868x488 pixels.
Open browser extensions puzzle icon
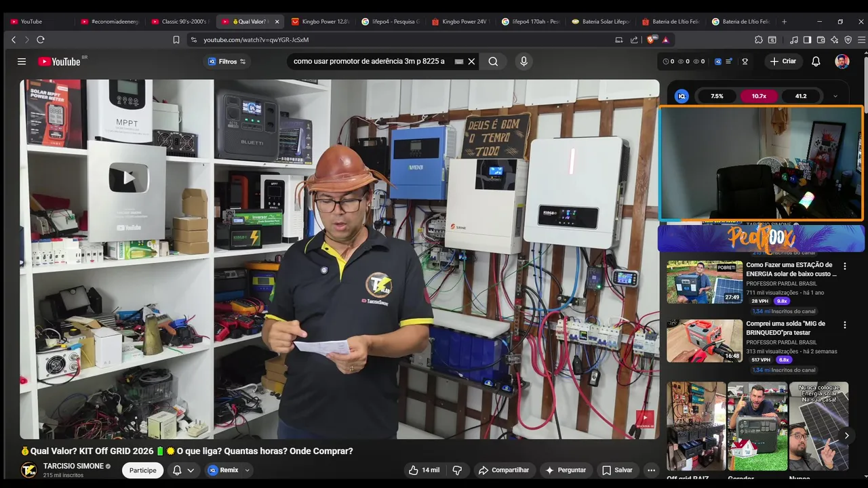click(759, 40)
